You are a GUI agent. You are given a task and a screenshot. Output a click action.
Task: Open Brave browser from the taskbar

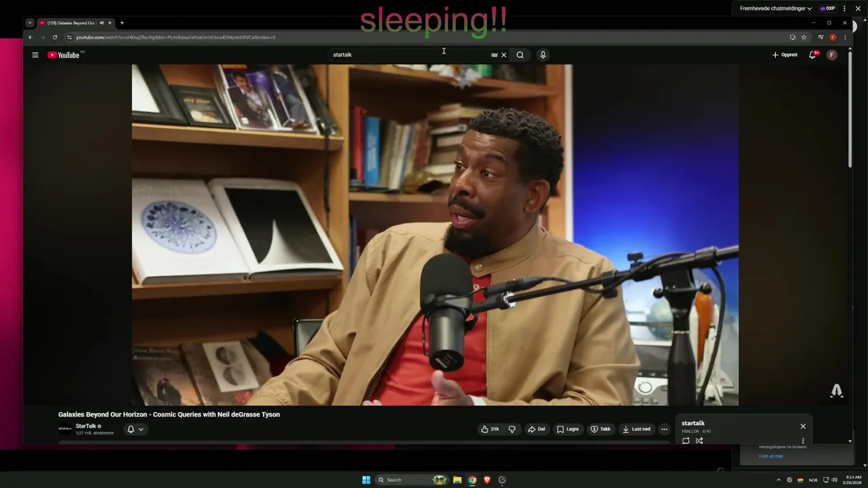point(487,480)
